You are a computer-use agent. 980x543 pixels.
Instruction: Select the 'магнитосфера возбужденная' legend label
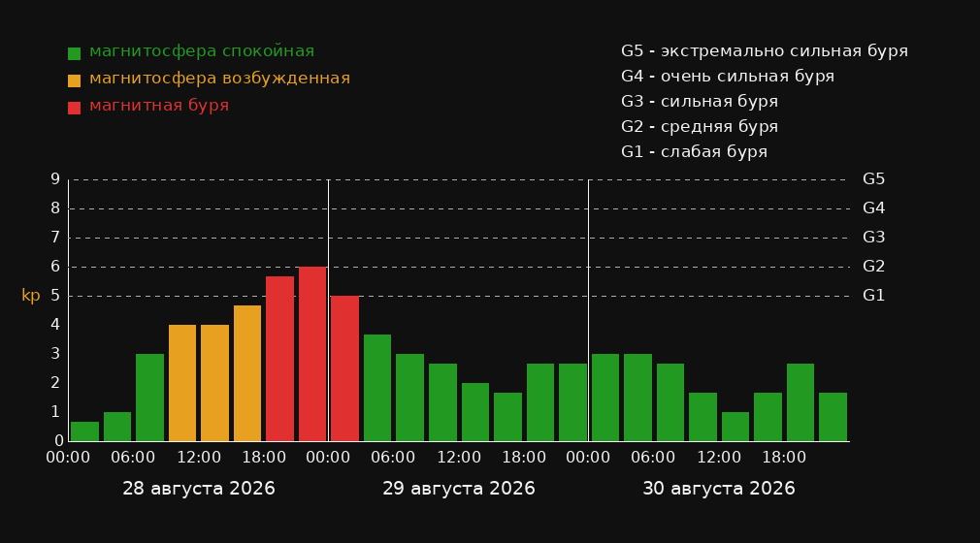[x=219, y=79]
